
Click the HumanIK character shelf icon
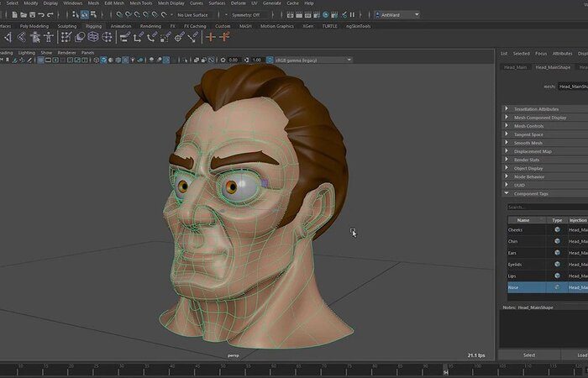click(49, 37)
